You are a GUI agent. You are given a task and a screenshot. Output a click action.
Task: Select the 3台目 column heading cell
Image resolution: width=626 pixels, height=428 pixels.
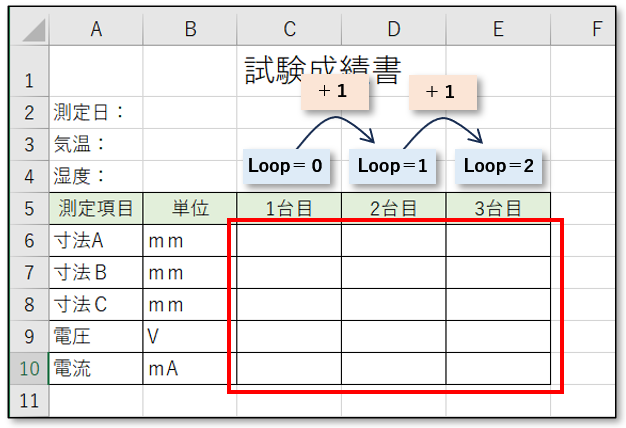coord(498,209)
